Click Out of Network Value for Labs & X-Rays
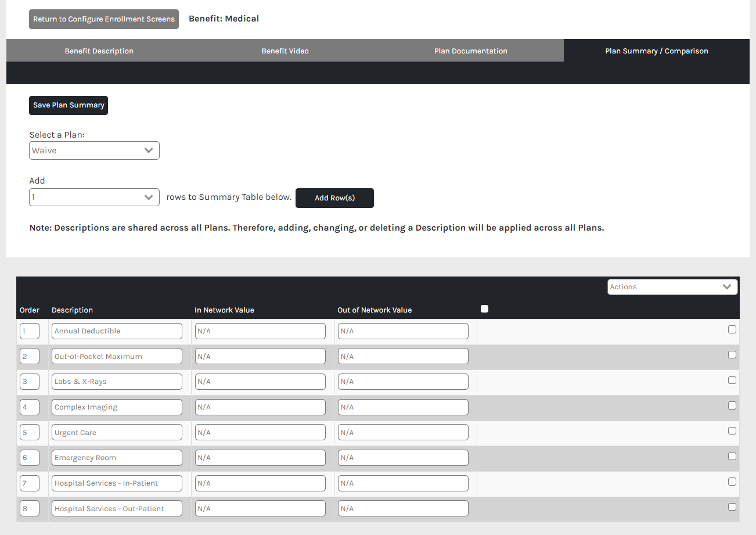The height and width of the screenshot is (535, 756). pos(403,382)
